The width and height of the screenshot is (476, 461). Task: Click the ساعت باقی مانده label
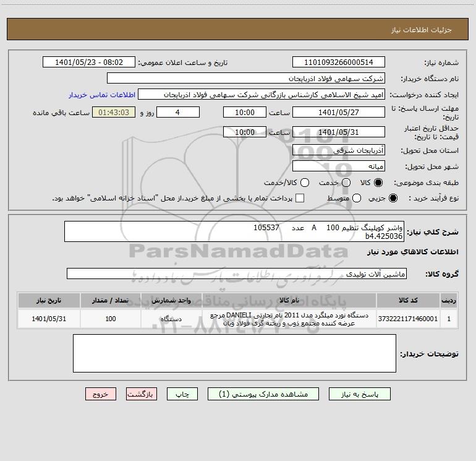click(61, 113)
